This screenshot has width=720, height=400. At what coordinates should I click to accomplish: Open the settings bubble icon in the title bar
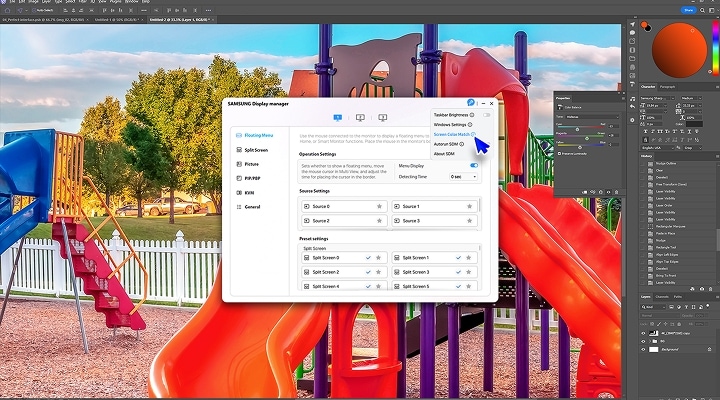click(470, 103)
